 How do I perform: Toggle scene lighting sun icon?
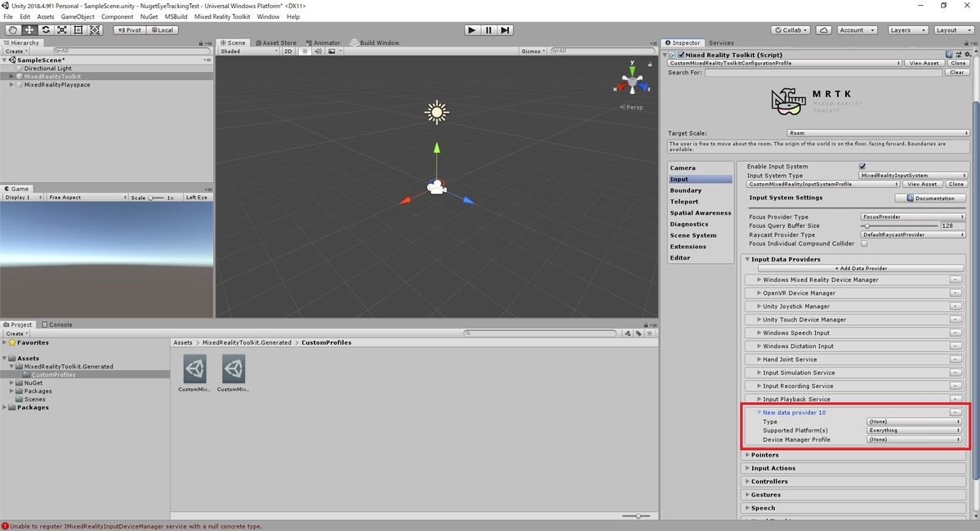click(x=305, y=51)
